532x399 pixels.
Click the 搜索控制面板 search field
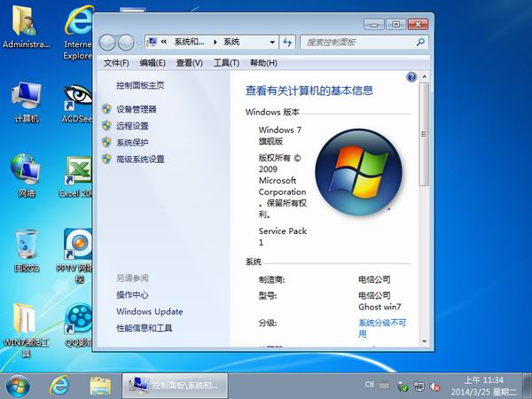pos(358,42)
